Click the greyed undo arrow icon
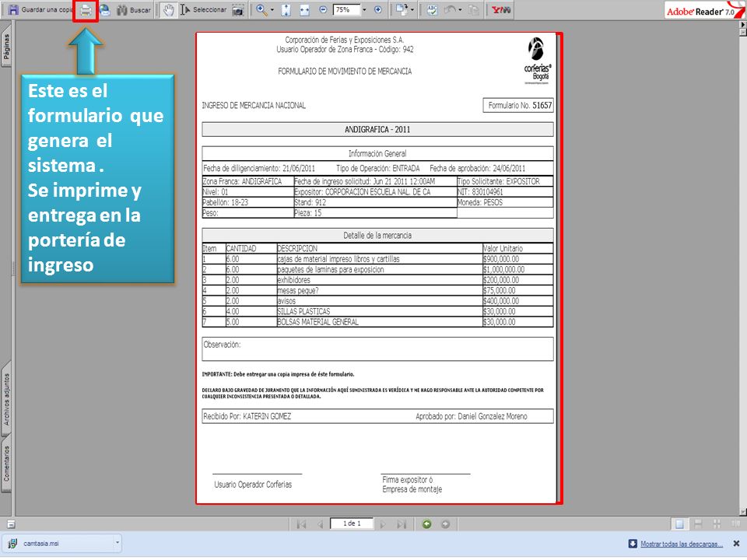Image resolution: width=747 pixels, height=560 pixels. coord(450,10)
